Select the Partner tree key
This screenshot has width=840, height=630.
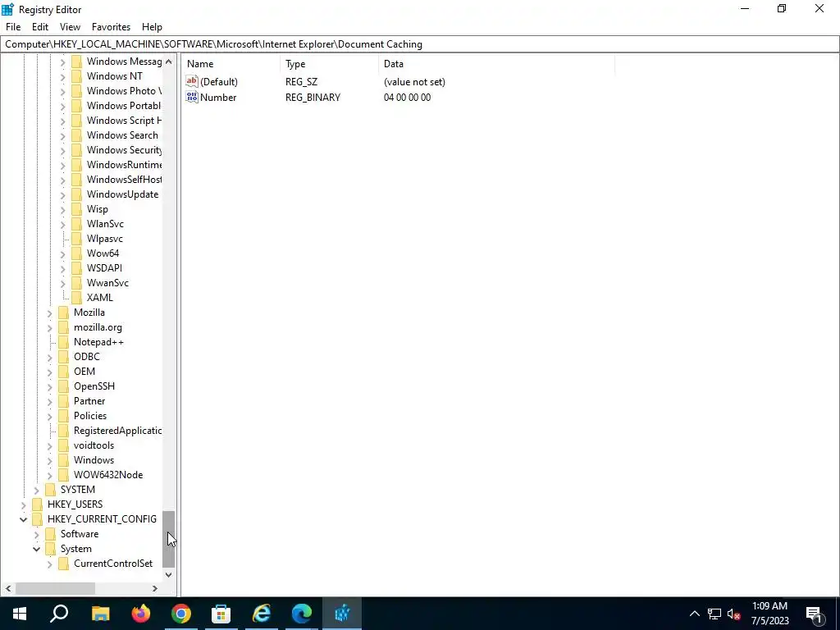(x=89, y=400)
